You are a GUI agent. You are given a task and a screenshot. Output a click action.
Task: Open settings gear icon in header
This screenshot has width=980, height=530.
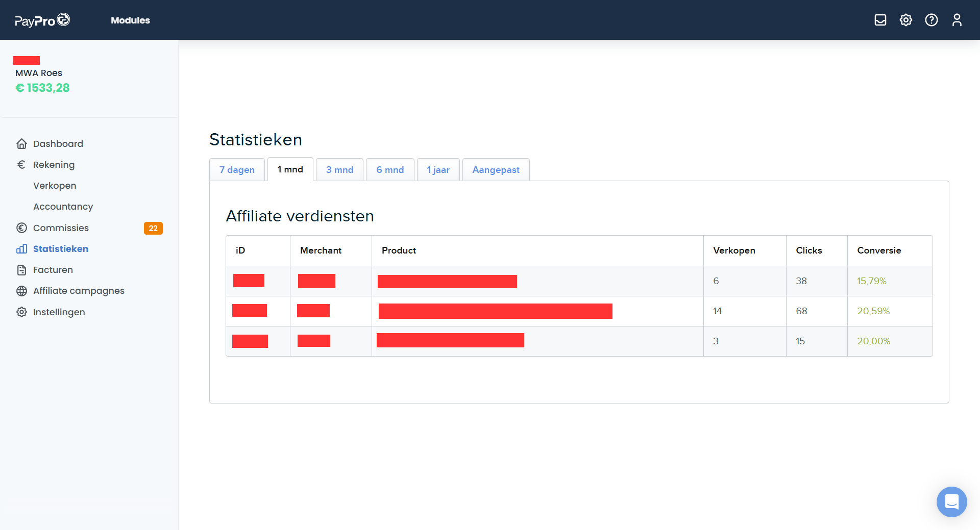(905, 20)
